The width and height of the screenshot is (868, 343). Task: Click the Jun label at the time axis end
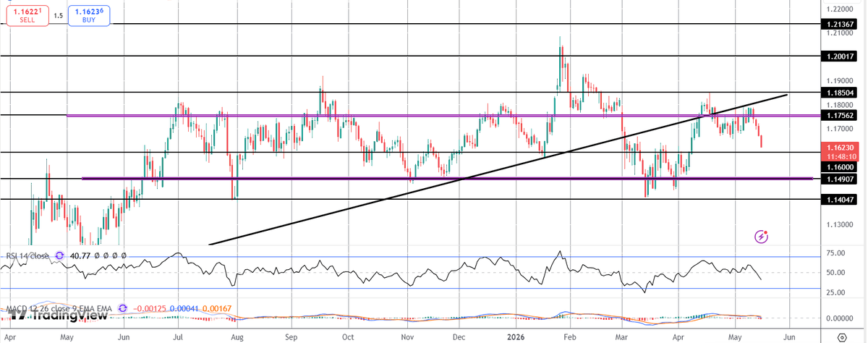[x=791, y=337]
